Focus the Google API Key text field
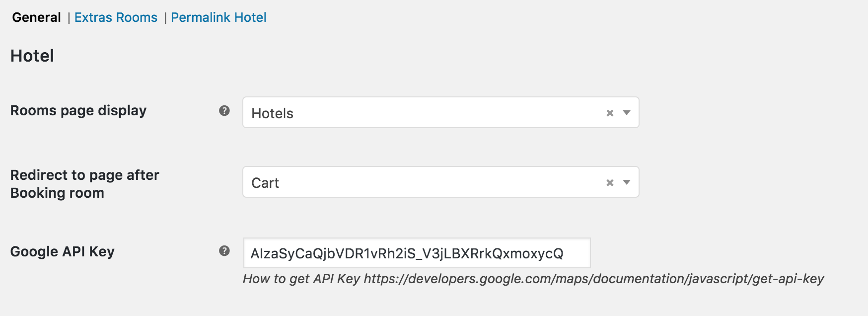The width and height of the screenshot is (868, 316). click(x=417, y=253)
